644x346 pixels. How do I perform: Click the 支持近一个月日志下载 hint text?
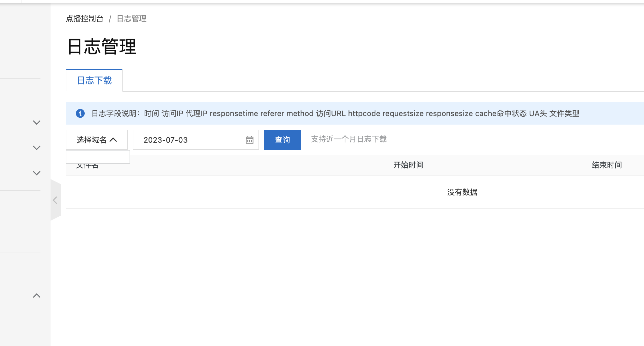pos(349,139)
